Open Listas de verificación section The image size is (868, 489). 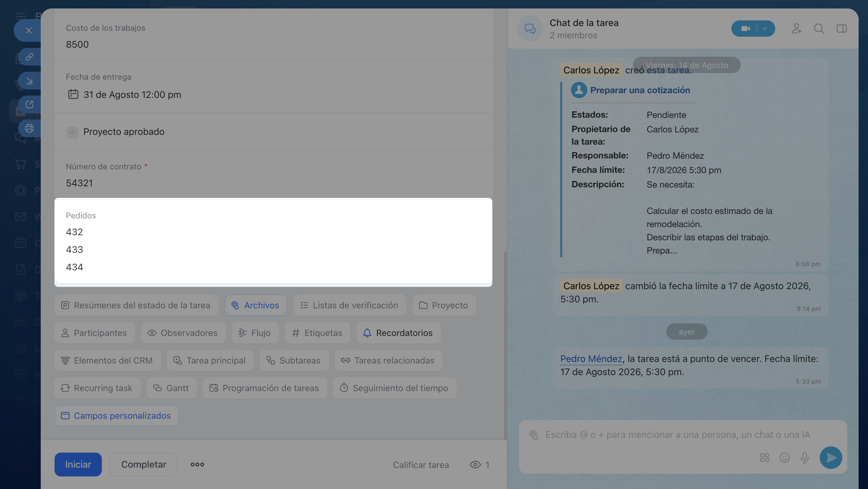(x=350, y=305)
